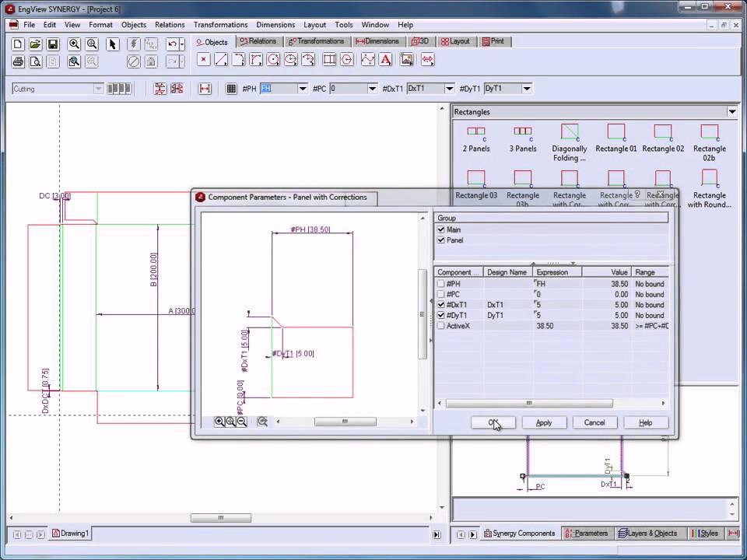Image resolution: width=747 pixels, height=560 pixels.
Task: Open the Undo history dropdown arrow
Action: click(x=182, y=44)
